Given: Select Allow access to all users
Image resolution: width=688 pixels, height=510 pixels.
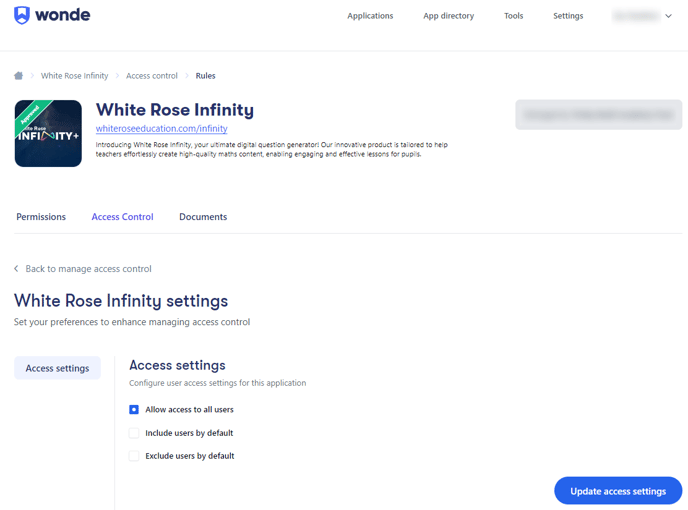Looking at the screenshot, I should (134, 409).
